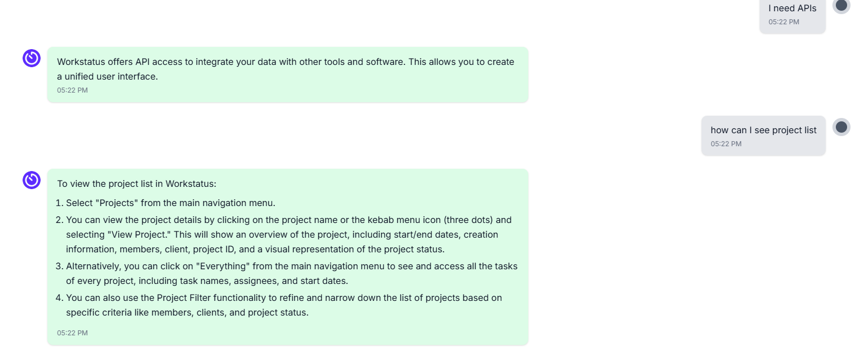Click the 05:22 PM timestamp under the API reply
868x350 pixels.
(x=72, y=90)
